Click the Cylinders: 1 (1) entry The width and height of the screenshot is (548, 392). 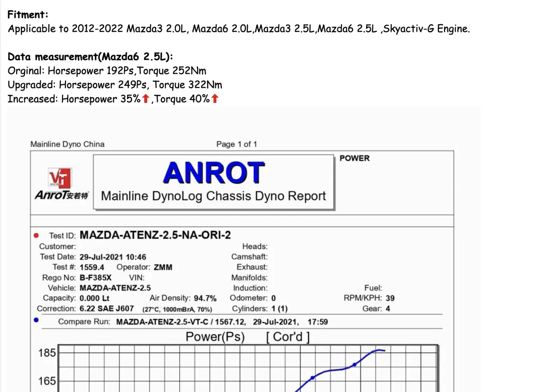[260, 309]
